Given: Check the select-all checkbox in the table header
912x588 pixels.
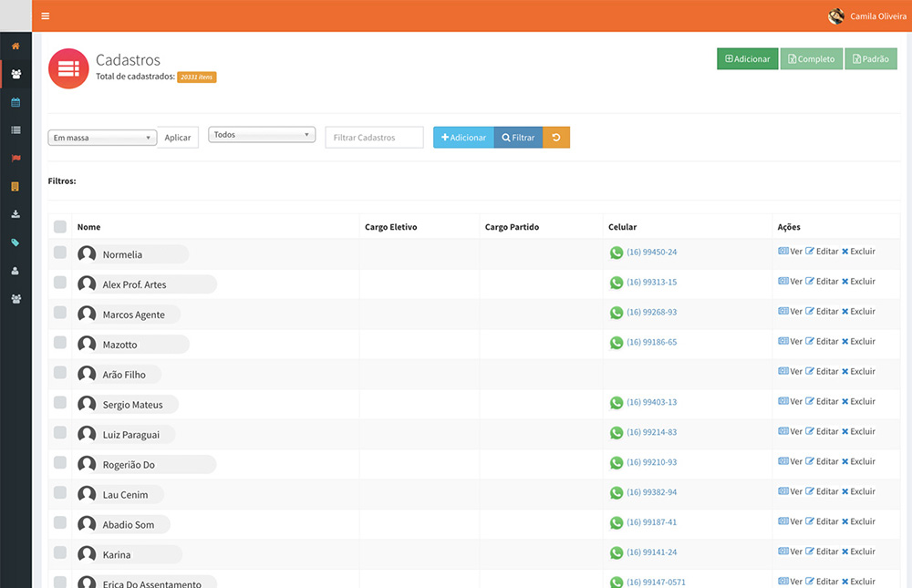Looking at the screenshot, I should click(60, 227).
